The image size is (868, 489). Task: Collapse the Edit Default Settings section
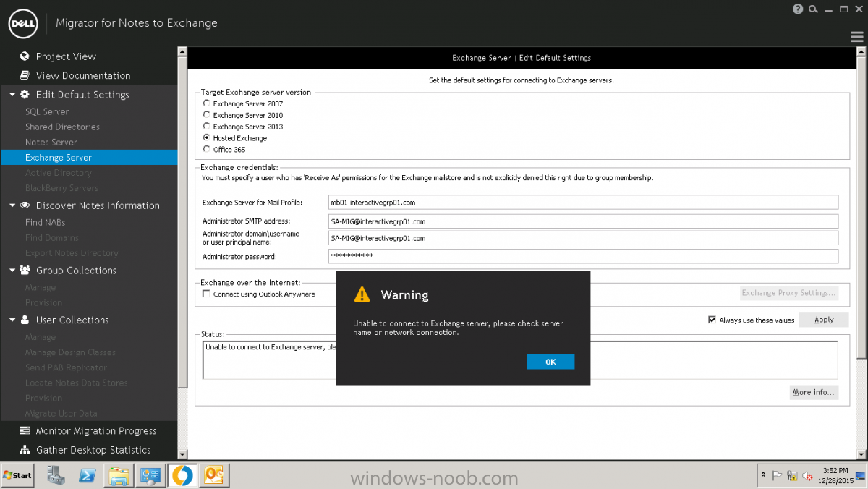(x=12, y=95)
